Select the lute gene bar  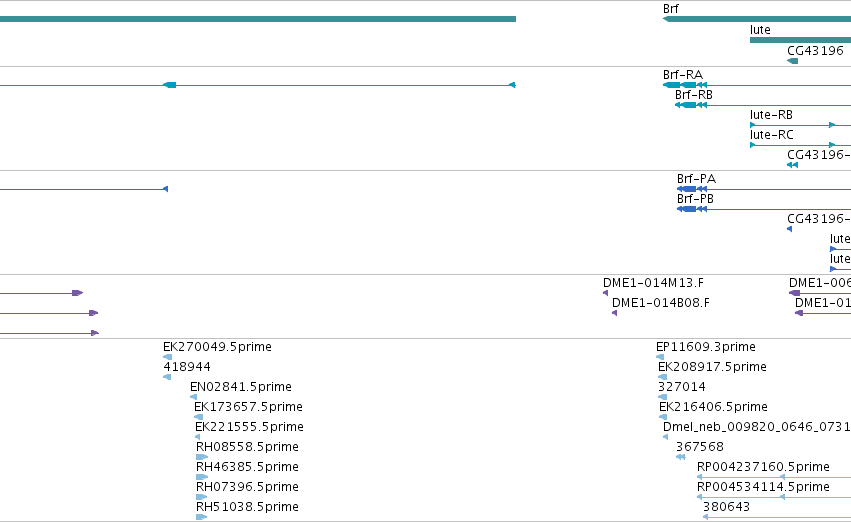coord(800,40)
